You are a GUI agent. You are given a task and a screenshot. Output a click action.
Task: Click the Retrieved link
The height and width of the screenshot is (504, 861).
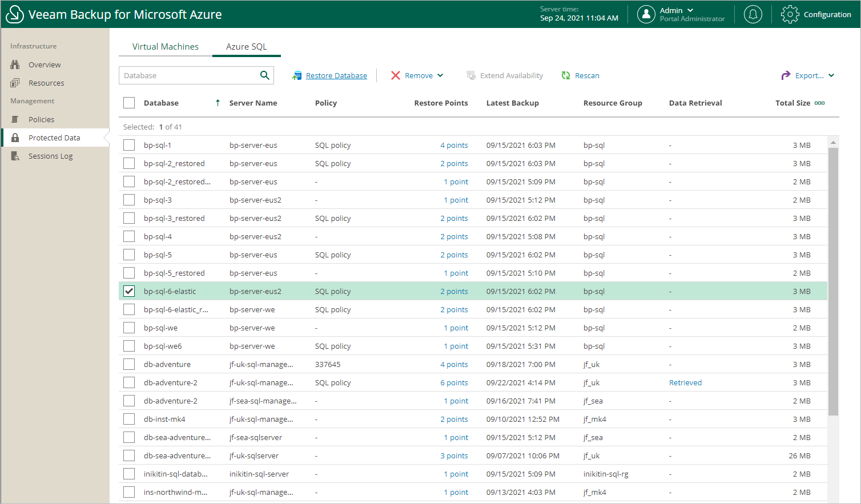pos(685,382)
